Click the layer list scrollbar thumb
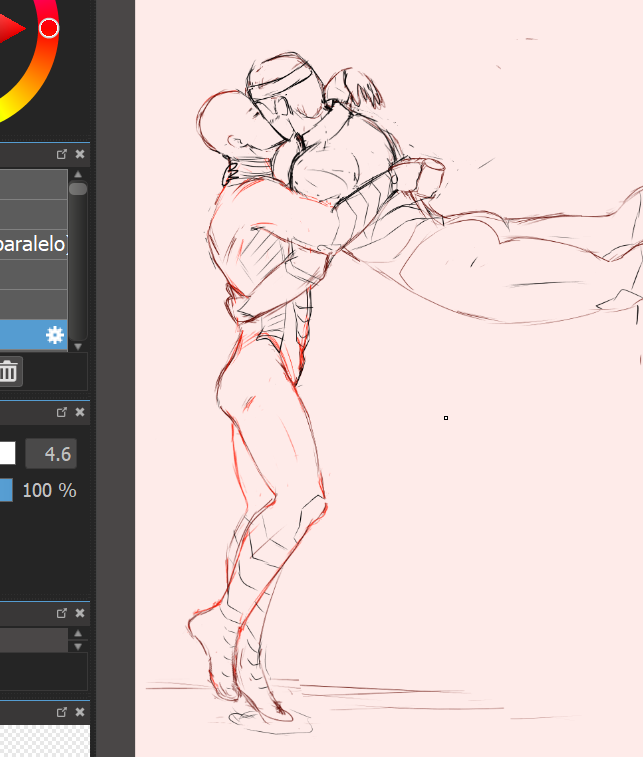 [x=78, y=189]
